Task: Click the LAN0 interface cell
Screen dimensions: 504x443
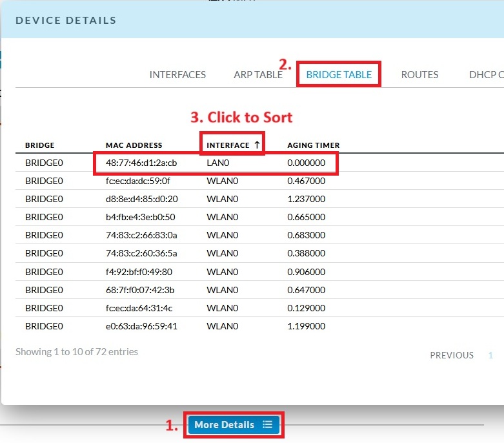Action: [218, 163]
